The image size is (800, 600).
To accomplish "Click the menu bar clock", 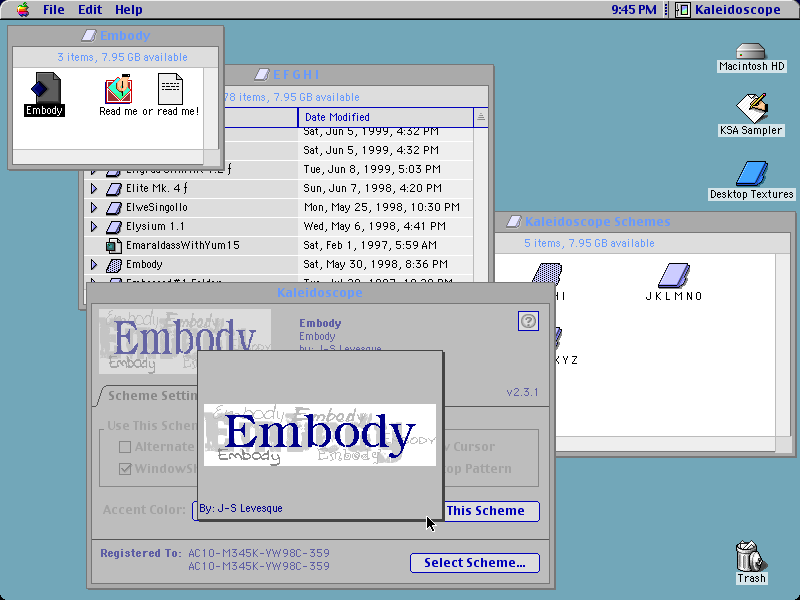I will (634, 10).
